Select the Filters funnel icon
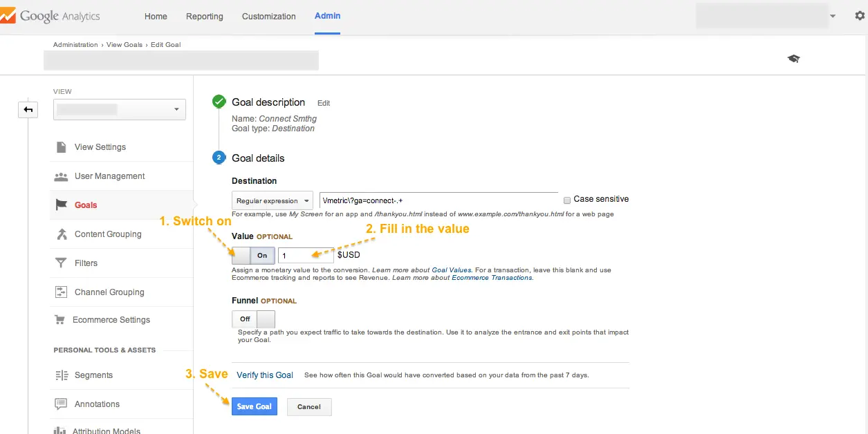The width and height of the screenshot is (868, 434). (61, 263)
